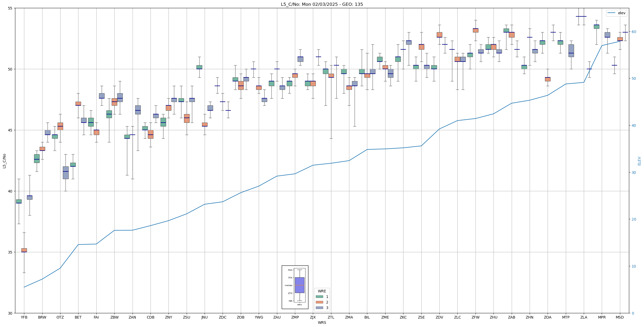Click the ZTL station tick label
The image size is (644, 327).
[x=331, y=317]
